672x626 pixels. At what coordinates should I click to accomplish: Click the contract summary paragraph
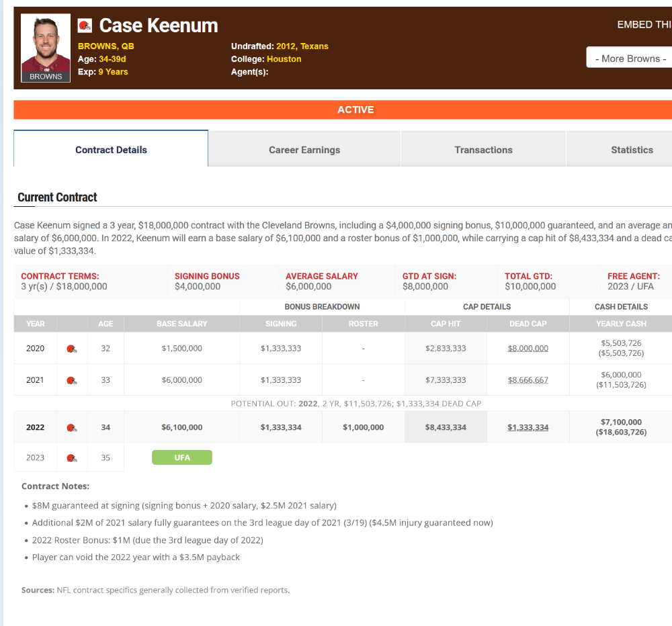coord(343,238)
